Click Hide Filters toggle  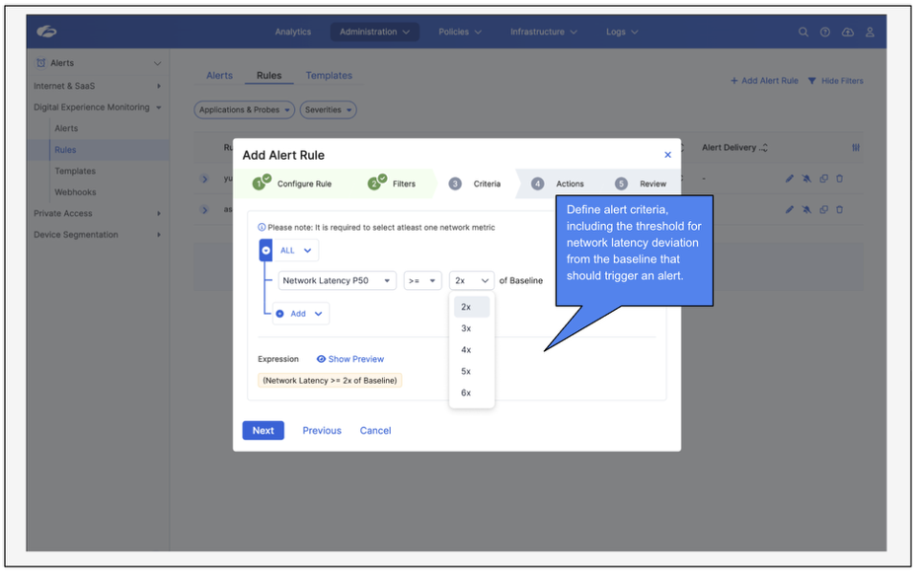coord(835,81)
